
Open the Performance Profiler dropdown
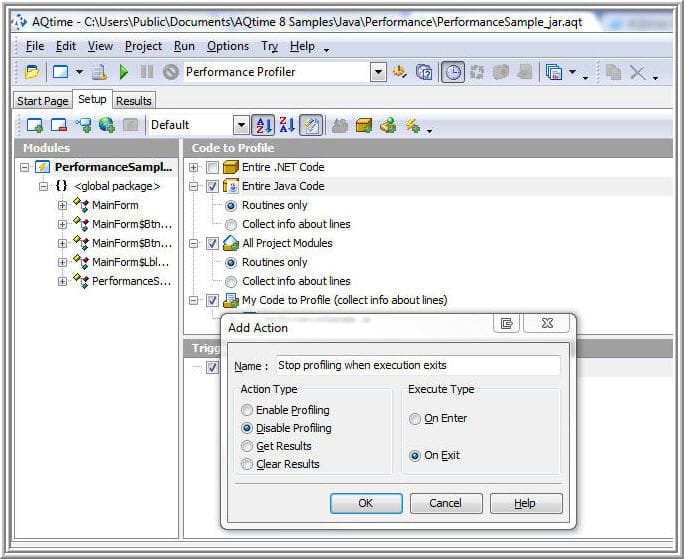tap(378, 72)
